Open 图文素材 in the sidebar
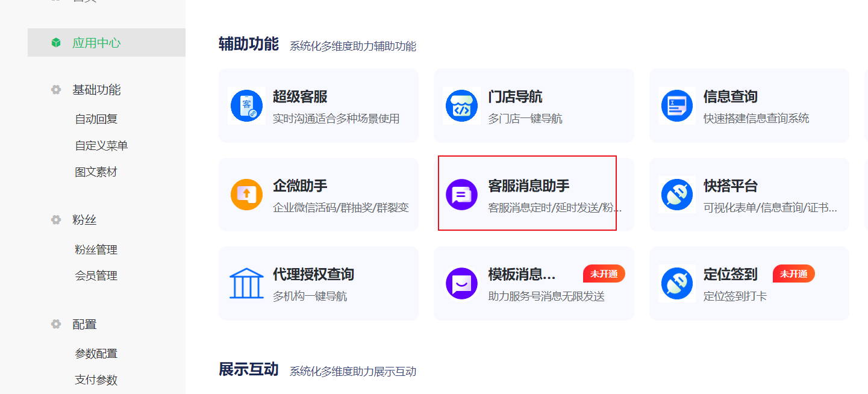The height and width of the screenshot is (394, 868). [x=96, y=172]
